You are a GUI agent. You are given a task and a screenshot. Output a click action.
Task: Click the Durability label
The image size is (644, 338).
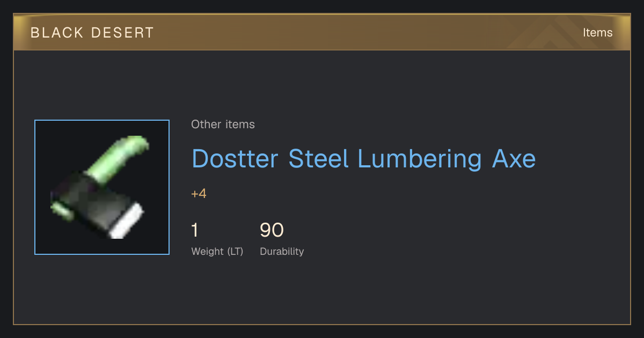(282, 252)
